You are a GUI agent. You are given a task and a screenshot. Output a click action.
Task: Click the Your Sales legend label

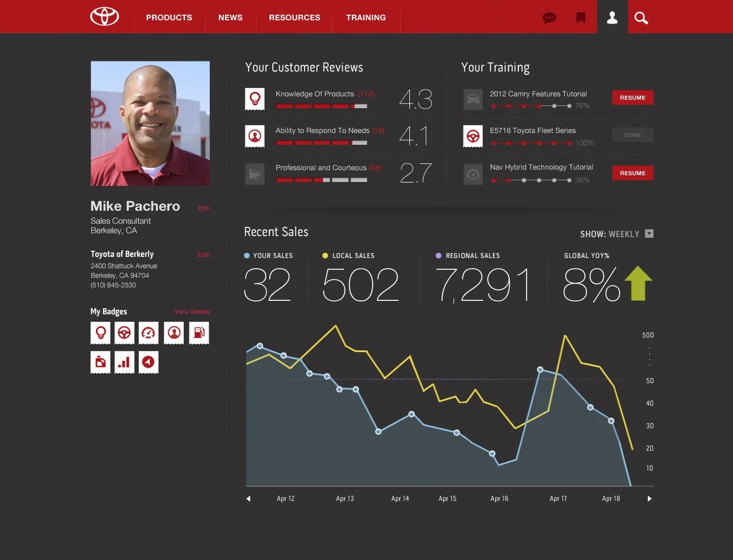pos(273,256)
